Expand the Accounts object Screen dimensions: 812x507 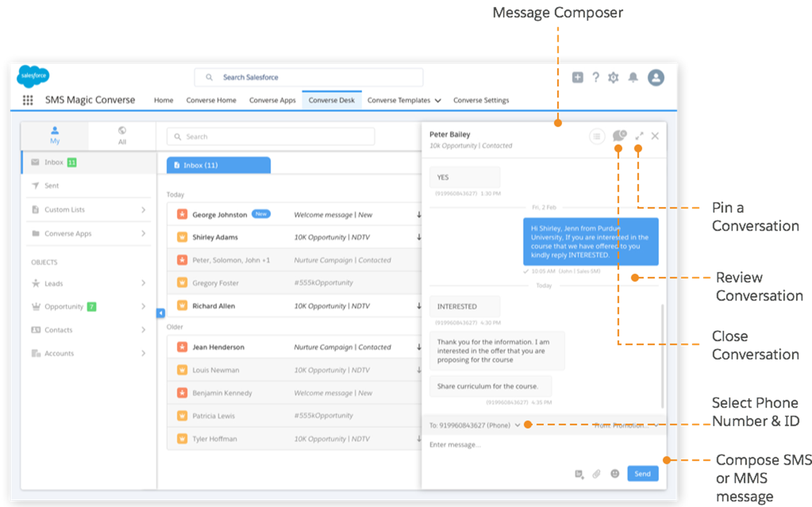(143, 353)
